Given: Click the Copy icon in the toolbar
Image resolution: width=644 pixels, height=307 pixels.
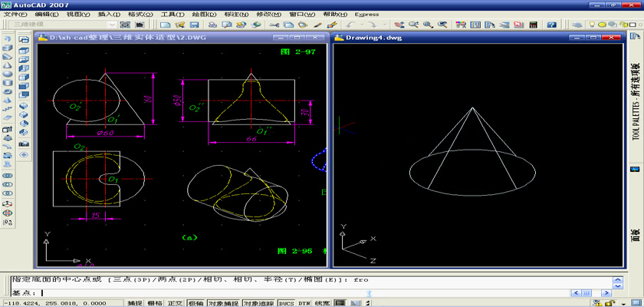Looking at the screenshot, I should (x=289, y=25).
